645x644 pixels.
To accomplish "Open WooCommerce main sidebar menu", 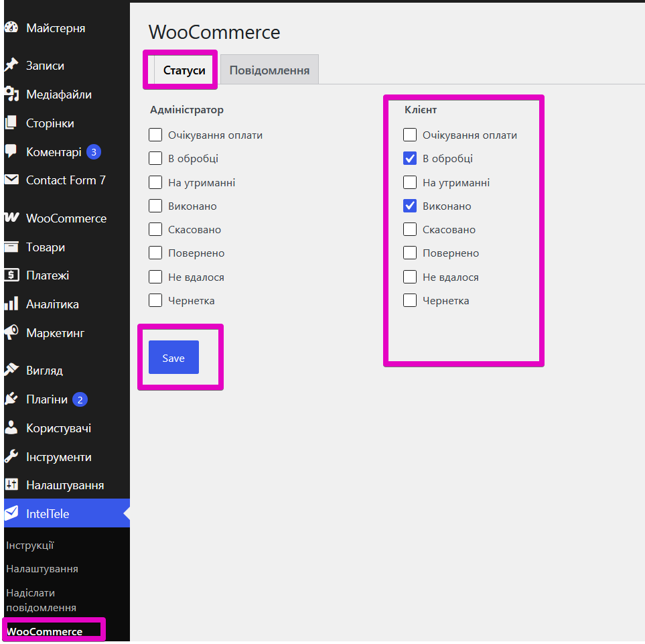I will coord(67,218).
